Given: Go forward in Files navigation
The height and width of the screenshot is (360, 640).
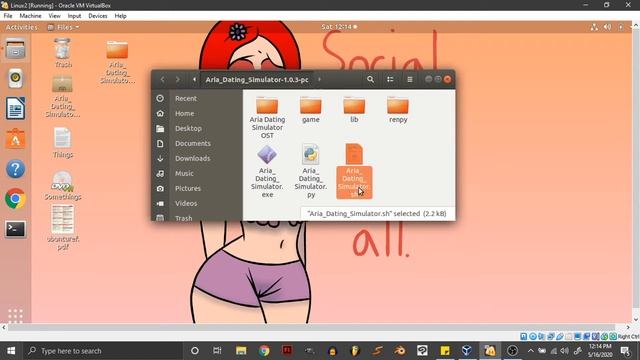Looking at the screenshot, I should coord(178,80).
